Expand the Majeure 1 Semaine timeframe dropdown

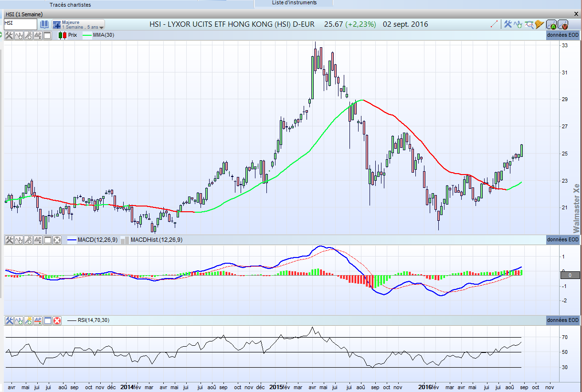coord(78,24)
